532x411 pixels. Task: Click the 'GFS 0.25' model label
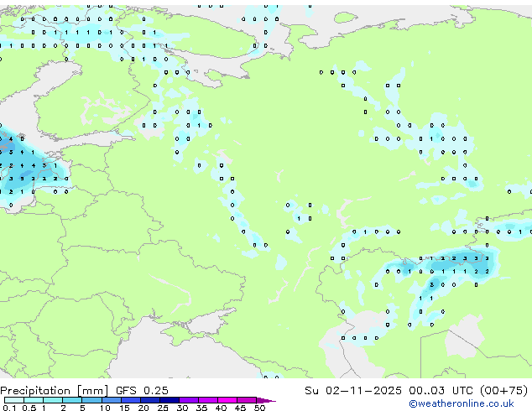(142, 391)
